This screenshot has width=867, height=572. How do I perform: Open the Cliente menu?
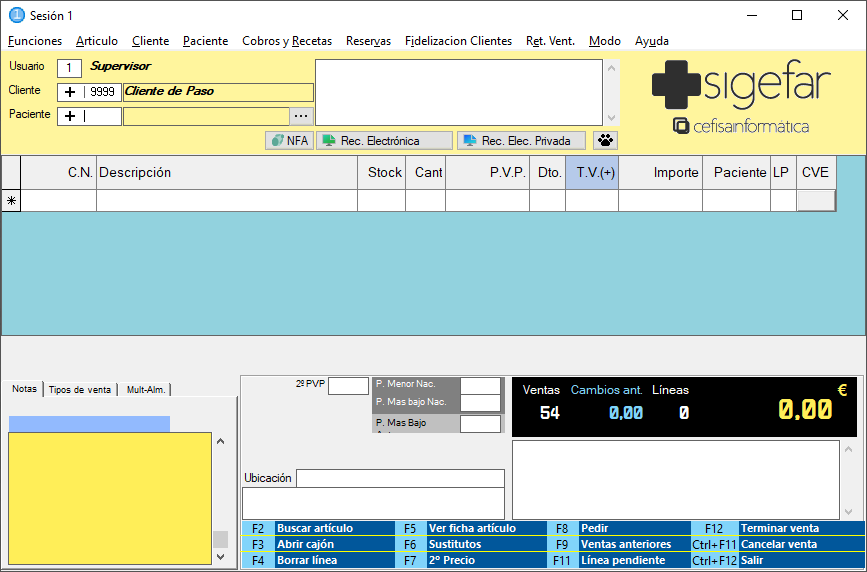pos(150,41)
